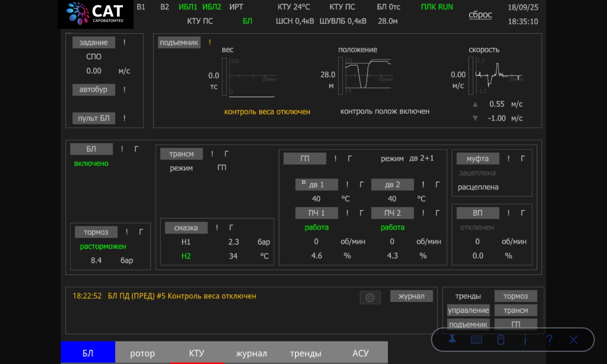Click the скорость trend chart
The height and width of the screenshot is (364, 607).
[x=500, y=76]
